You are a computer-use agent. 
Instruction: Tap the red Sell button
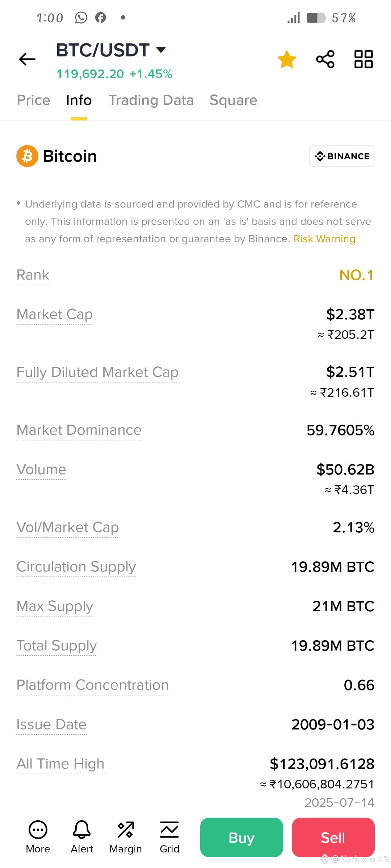click(x=333, y=838)
